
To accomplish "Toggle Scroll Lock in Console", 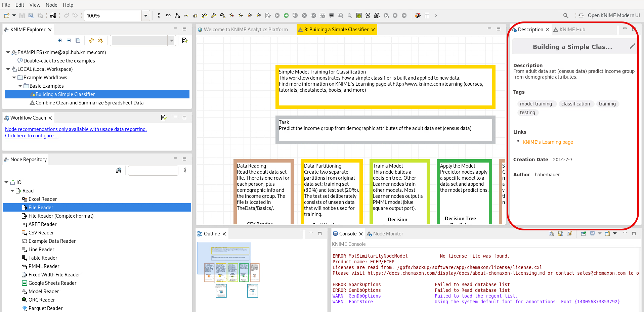I will click(x=560, y=234).
